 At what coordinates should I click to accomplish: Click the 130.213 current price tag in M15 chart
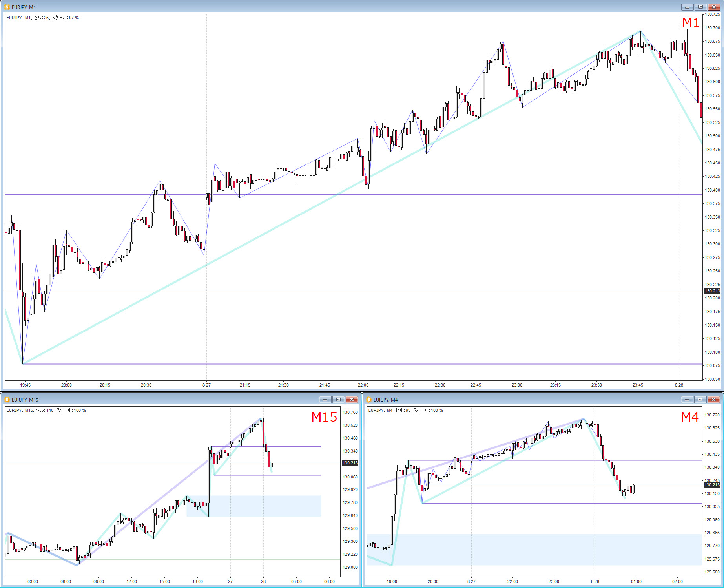tap(350, 463)
